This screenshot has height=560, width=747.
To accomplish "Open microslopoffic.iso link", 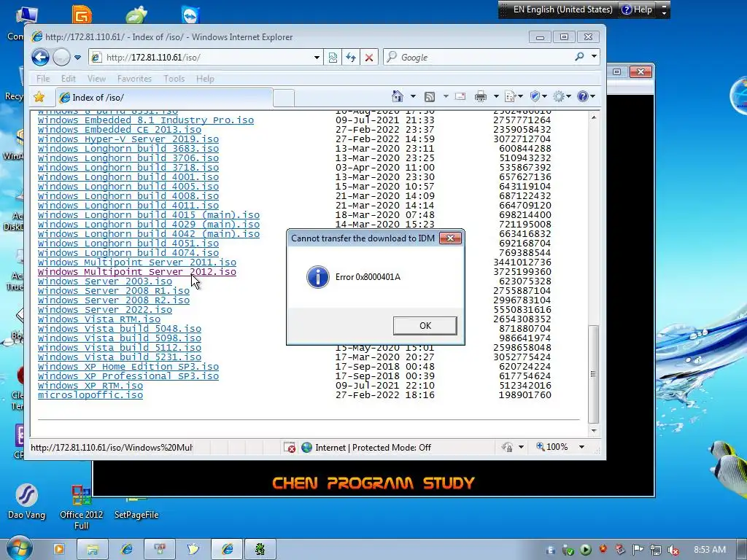I will pyautogui.click(x=90, y=395).
